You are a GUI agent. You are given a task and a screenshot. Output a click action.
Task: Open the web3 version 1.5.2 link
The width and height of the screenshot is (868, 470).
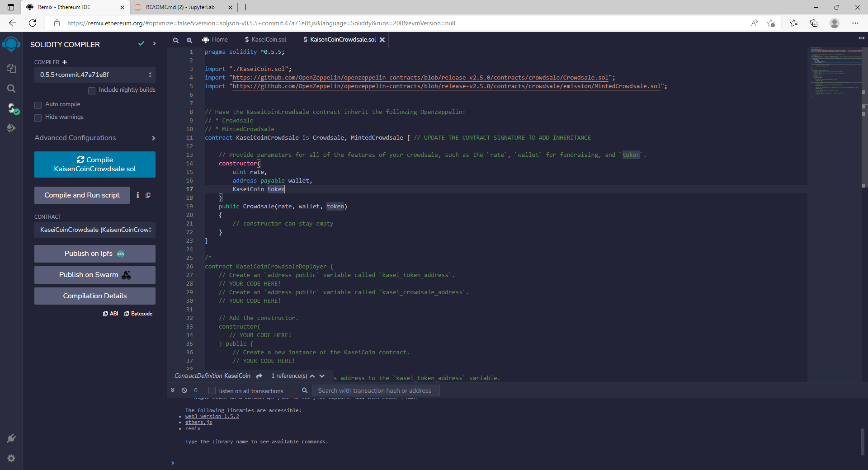[x=212, y=417]
